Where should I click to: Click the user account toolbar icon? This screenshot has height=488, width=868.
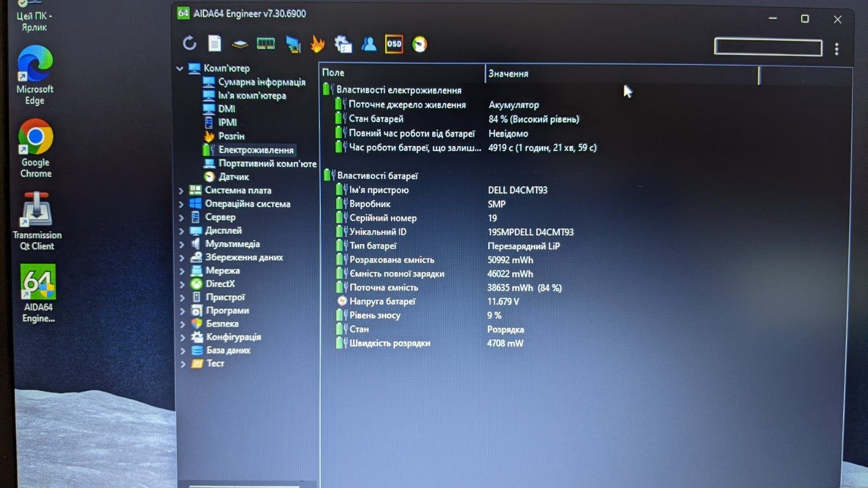(369, 44)
